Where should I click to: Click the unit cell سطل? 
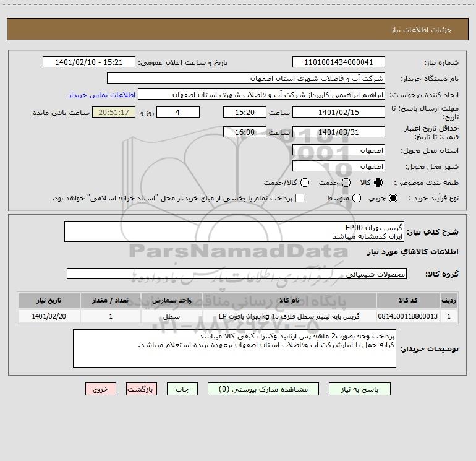point(171,316)
